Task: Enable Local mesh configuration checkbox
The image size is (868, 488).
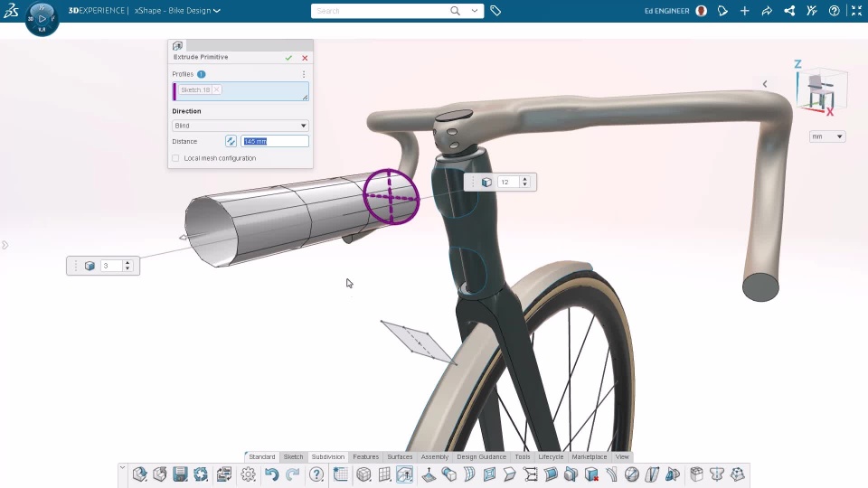Action: (175, 158)
